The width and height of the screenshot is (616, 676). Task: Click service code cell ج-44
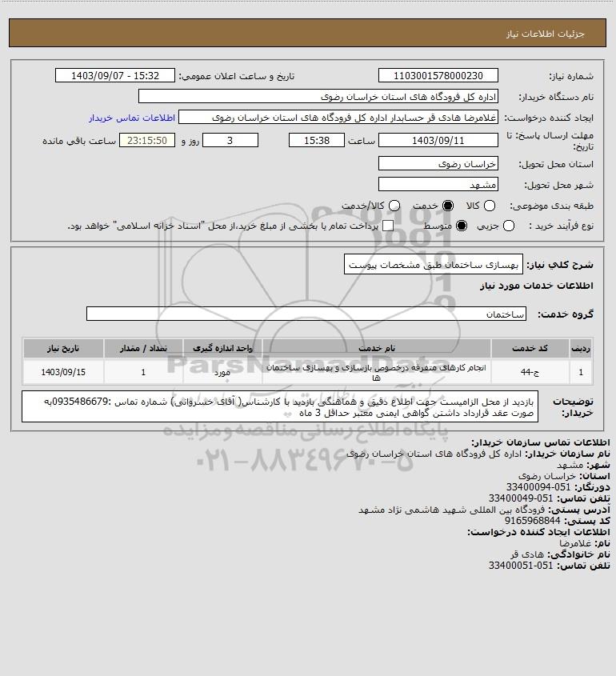(x=530, y=372)
